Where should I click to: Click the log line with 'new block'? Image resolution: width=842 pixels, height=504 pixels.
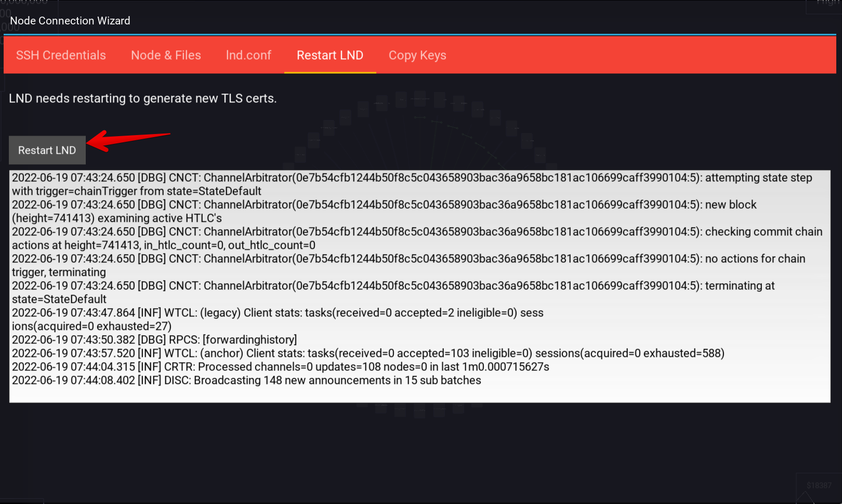click(384, 205)
